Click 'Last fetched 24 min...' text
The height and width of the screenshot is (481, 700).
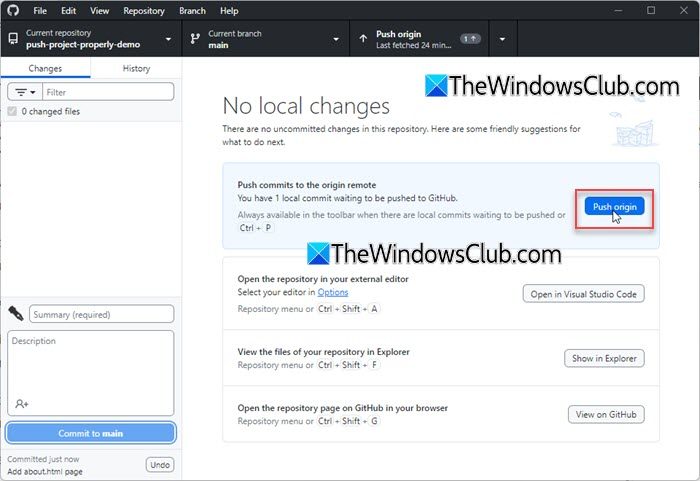(x=413, y=45)
